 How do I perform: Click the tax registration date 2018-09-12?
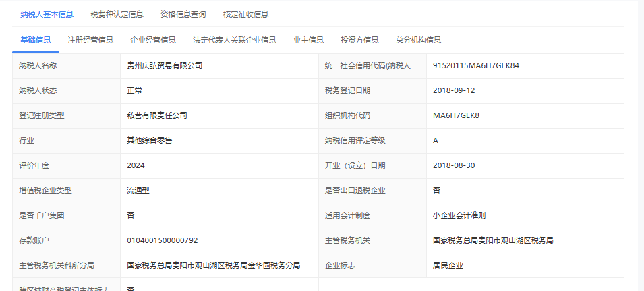click(x=455, y=90)
